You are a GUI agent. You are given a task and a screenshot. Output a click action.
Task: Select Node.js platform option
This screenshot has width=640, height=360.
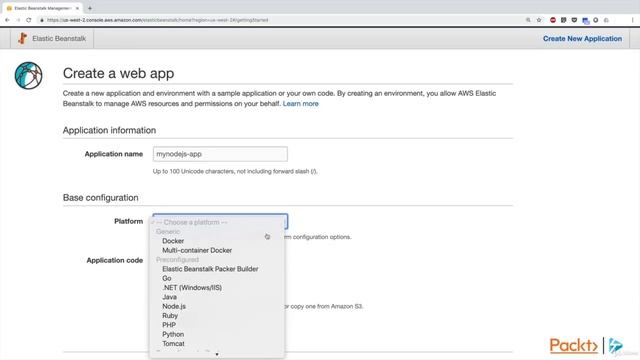174,307
